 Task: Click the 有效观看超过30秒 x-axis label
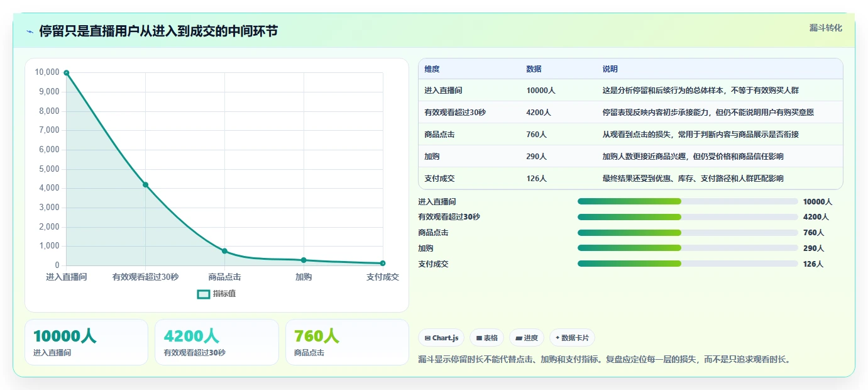145,277
